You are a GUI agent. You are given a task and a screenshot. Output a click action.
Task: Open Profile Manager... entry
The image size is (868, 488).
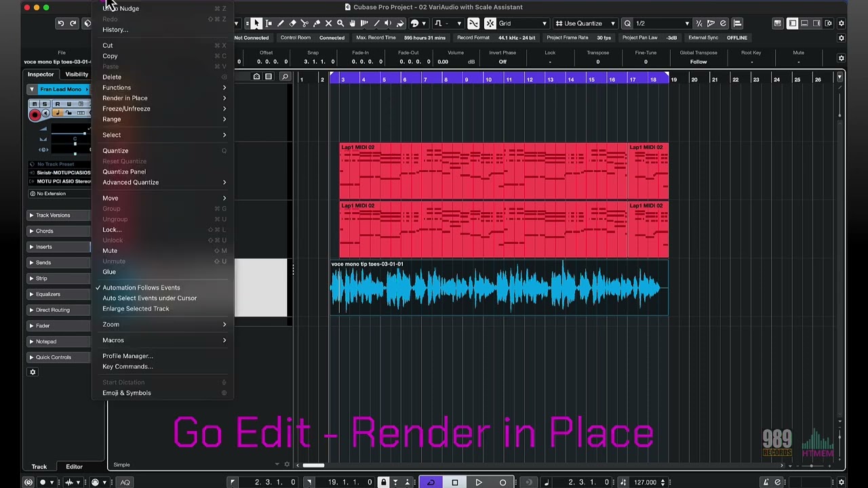tap(163, 356)
